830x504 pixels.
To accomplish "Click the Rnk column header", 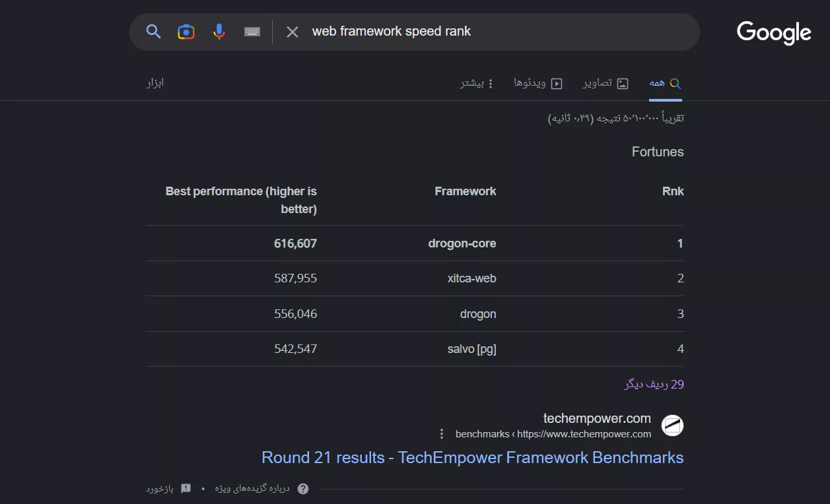I will [x=673, y=191].
